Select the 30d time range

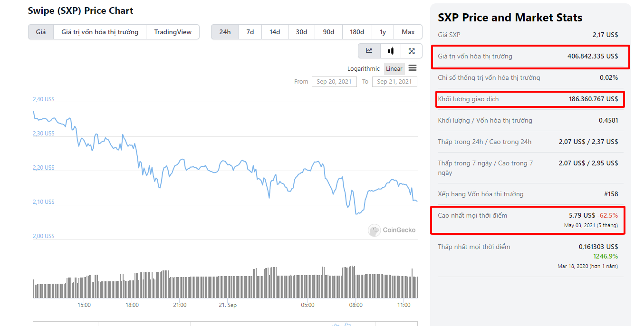point(301,32)
